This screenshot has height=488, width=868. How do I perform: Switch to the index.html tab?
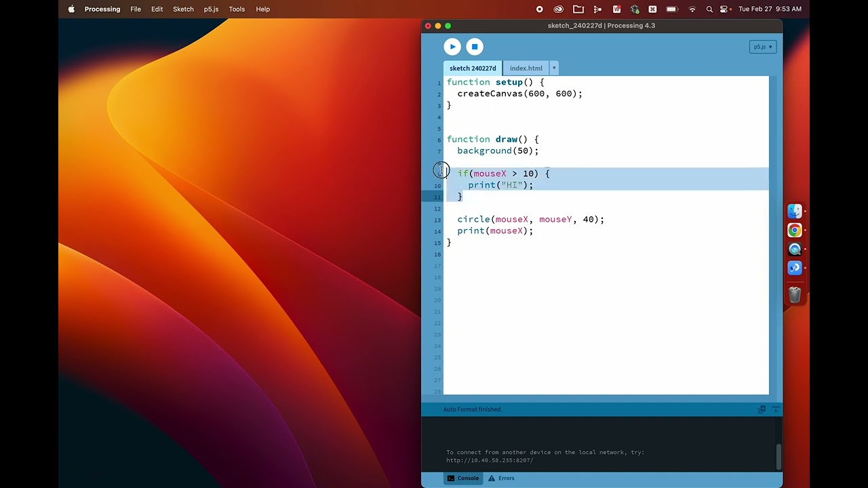(x=526, y=68)
